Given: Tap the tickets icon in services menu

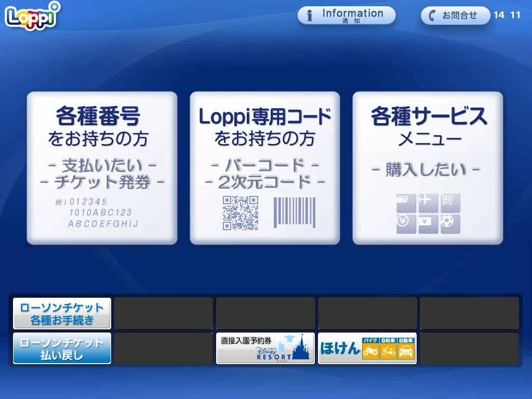Looking at the screenshot, I should coord(406,203).
